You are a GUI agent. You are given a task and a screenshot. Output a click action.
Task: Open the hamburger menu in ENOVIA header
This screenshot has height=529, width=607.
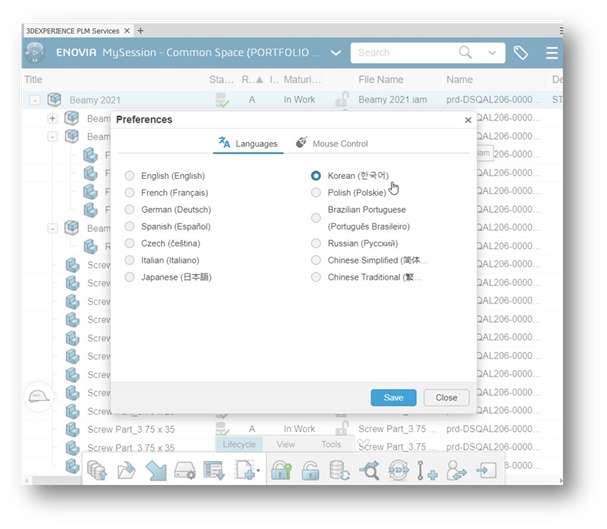(552, 53)
